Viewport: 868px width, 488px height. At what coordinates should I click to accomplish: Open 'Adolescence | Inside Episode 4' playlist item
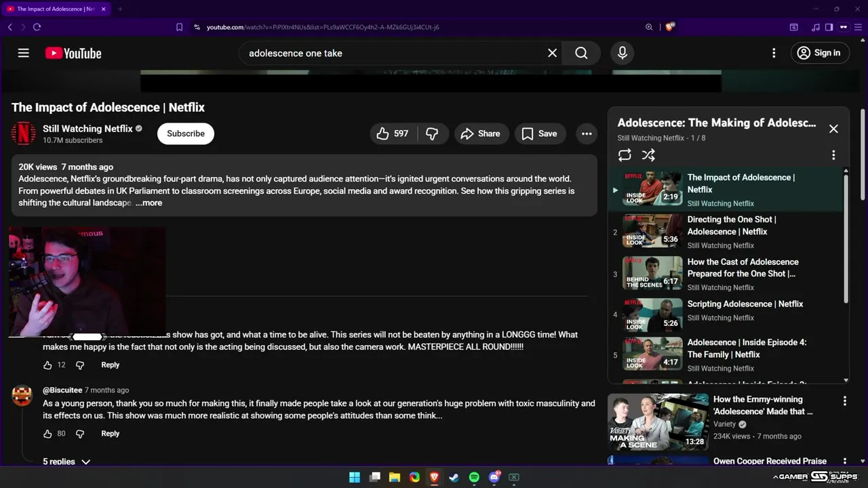(x=726, y=354)
